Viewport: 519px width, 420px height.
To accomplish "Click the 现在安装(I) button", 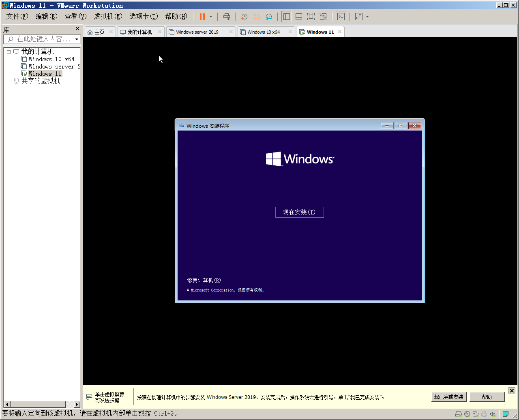I will pyautogui.click(x=299, y=212).
